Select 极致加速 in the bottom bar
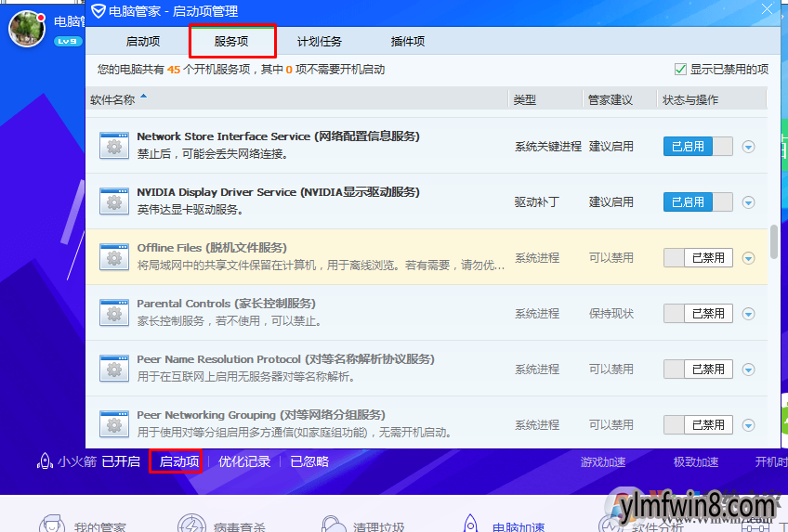 (695, 461)
